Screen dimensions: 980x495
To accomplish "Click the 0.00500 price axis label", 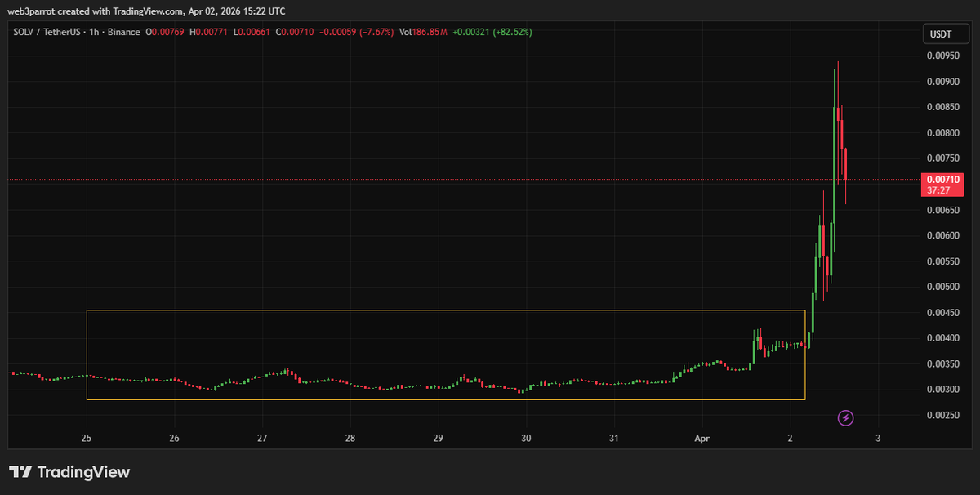I will click(944, 287).
